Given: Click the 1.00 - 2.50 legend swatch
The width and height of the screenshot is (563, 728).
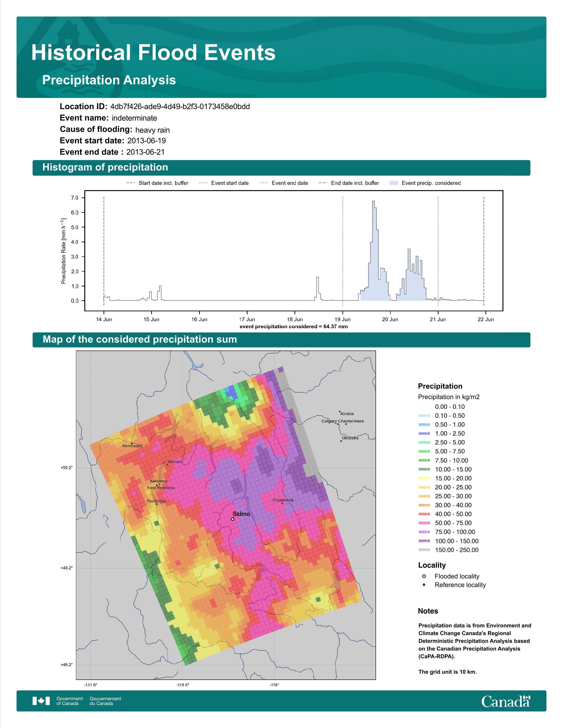Looking at the screenshot, I should coord(424,433).
